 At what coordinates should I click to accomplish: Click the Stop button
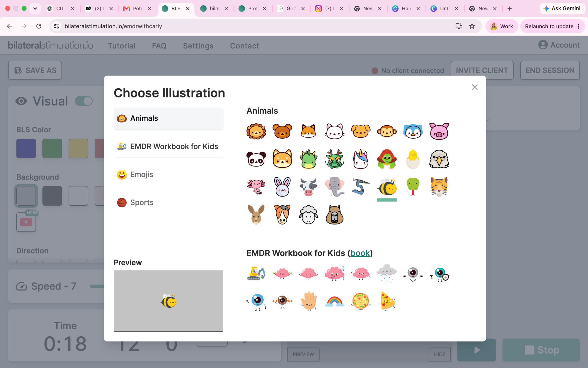(x=541, y=350)
